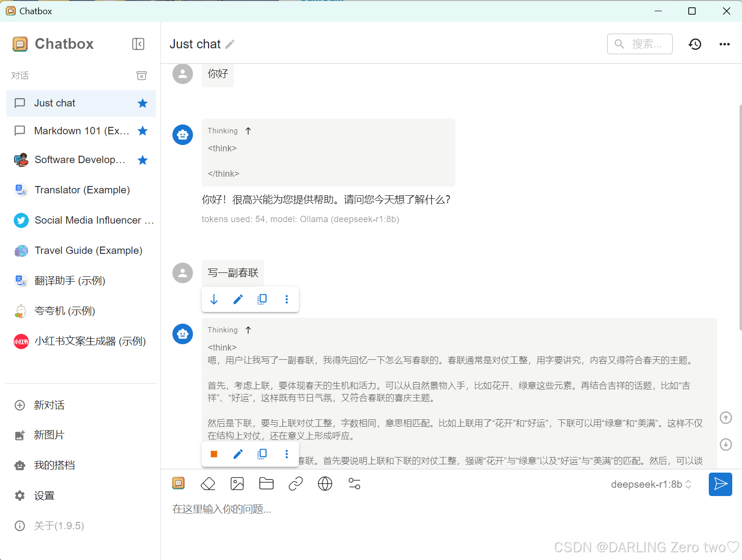Screen dimensions: 742x560
Task: Collapse the Chatbox sidebar panel
Action: 138,44
